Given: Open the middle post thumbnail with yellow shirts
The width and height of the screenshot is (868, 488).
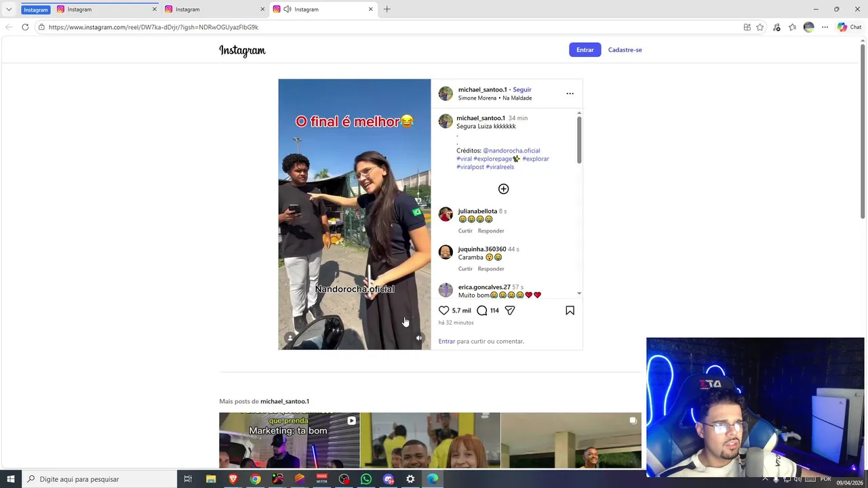Looking at the screenshot, I should [430, 441].
